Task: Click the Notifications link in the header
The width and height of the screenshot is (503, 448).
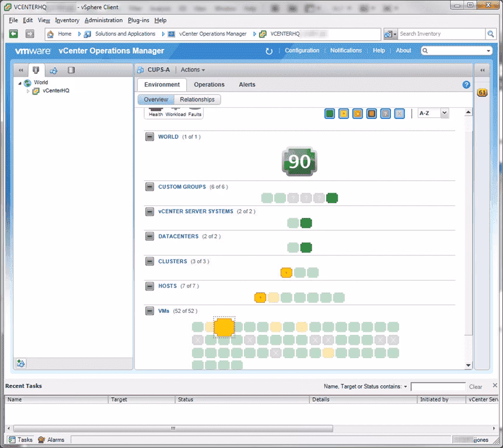Action: (346, 51)
